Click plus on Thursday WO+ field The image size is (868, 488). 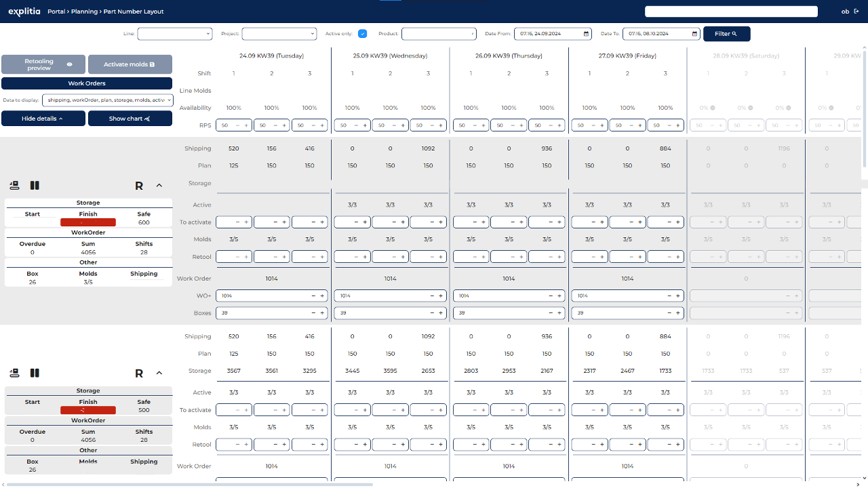tap(559, 296)
